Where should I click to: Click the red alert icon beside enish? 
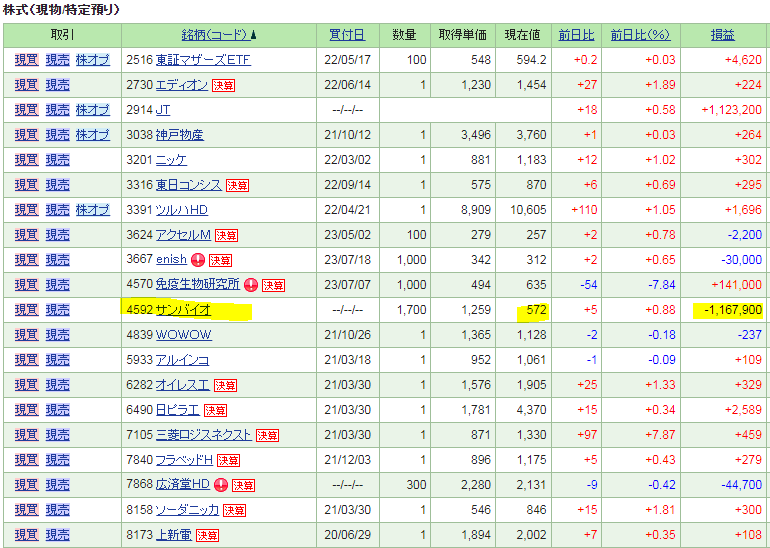click(x=198, y=260)
